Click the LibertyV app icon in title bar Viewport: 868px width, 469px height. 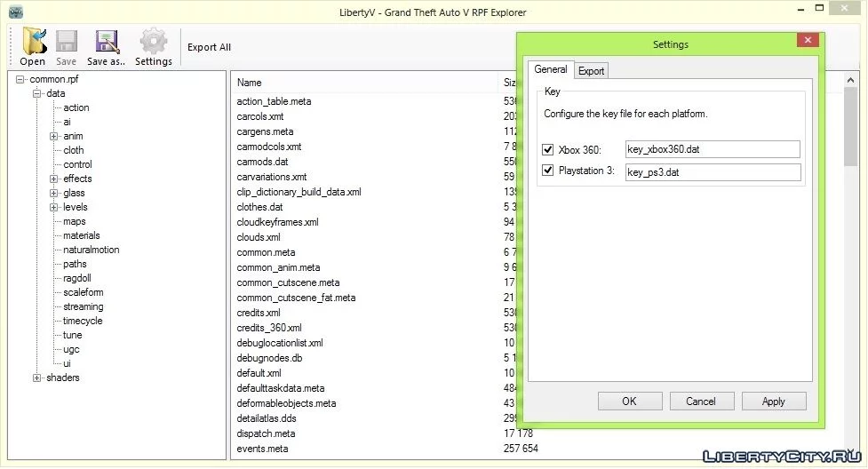click(x=16, y=12)
